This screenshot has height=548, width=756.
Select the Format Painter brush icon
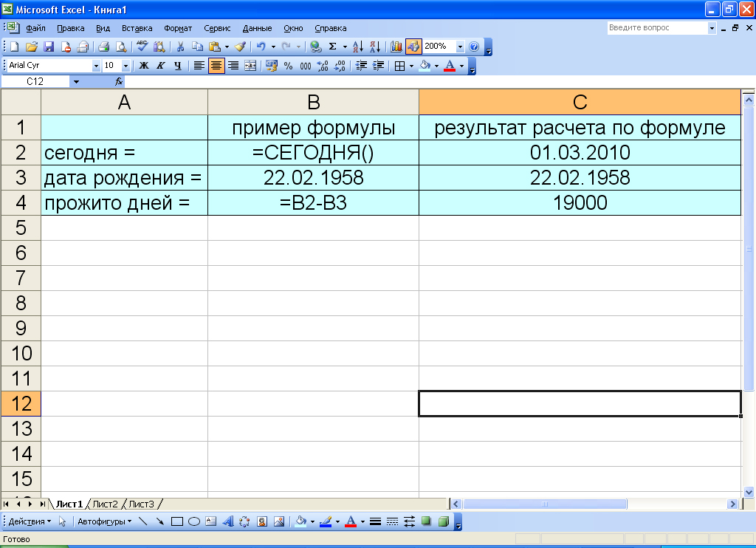pyautogui.click(x=240, y=47)
